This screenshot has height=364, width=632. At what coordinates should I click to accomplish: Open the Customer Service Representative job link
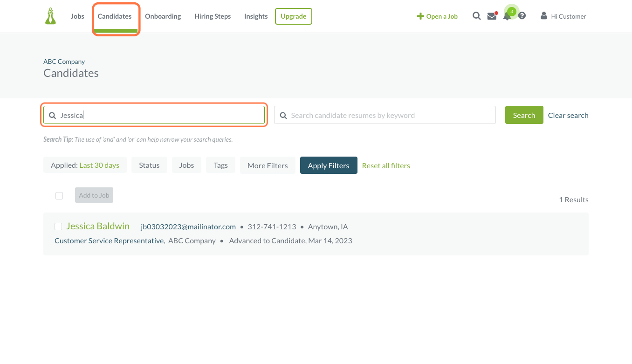click(x=109, y=240)
